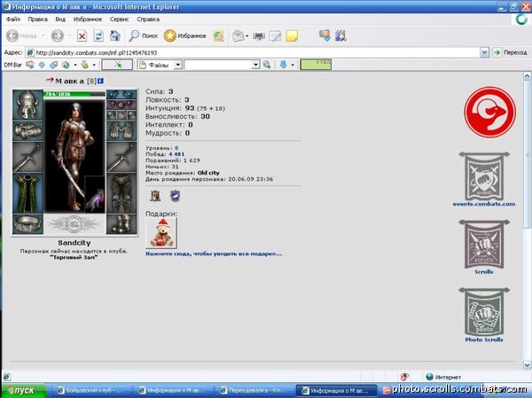The width and height of the screenshot is (532, 398).
Task: Click the DM Bar globe icon
Action: tap(66, 65)
